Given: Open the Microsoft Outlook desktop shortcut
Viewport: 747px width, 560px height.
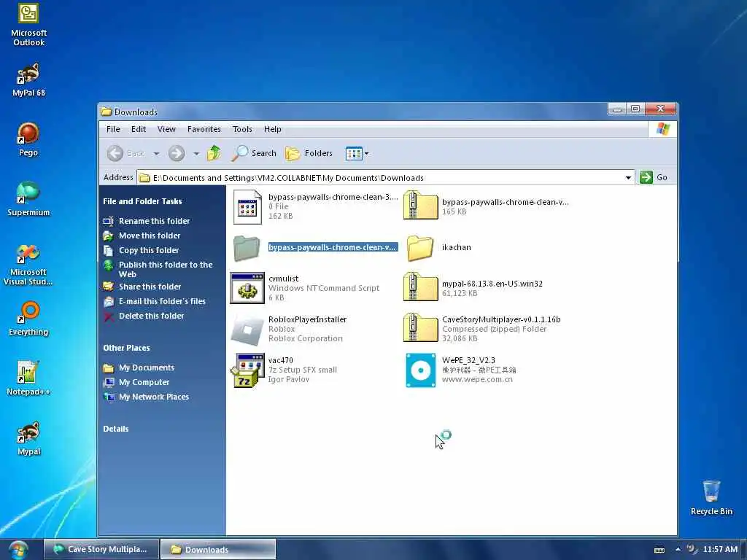Looking at the screenshot, I should (28, 24).
